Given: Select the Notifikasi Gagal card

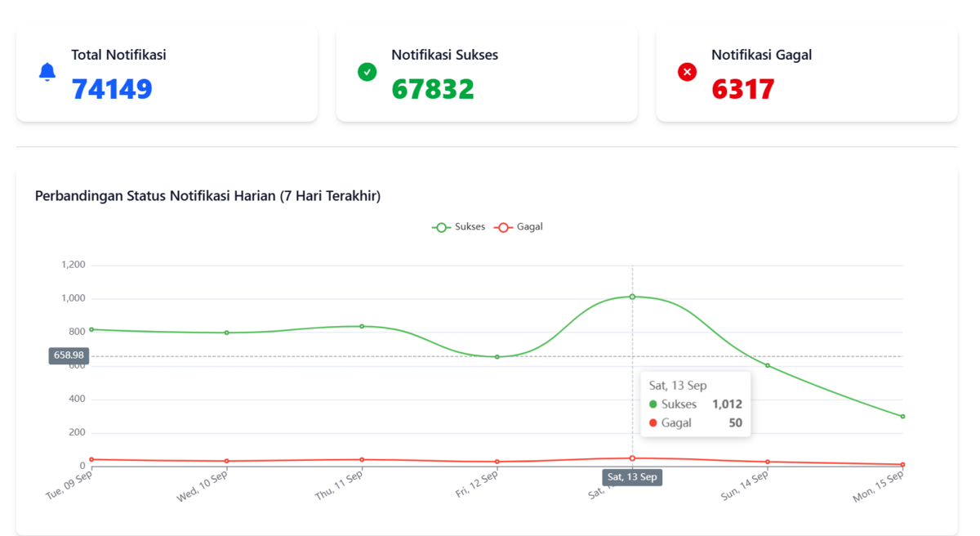Looking at the screenshot, I should pos(807,74).
